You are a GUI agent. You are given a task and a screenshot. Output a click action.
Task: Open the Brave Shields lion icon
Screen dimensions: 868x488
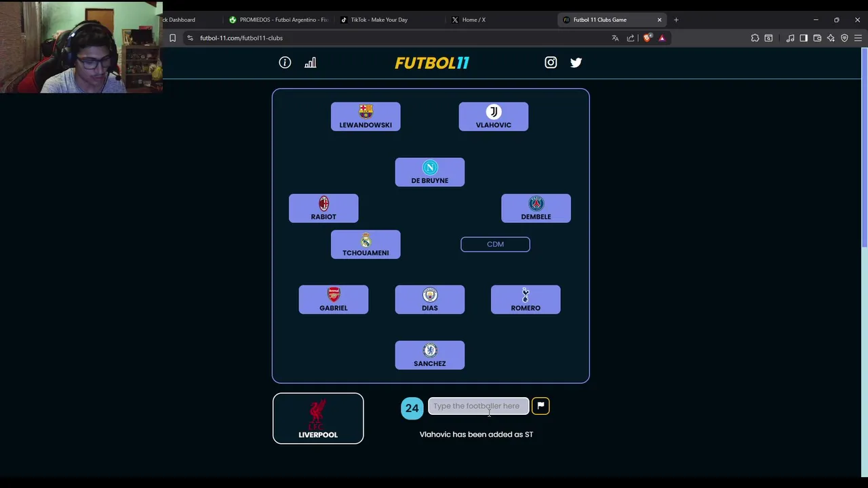coord(647,38)
